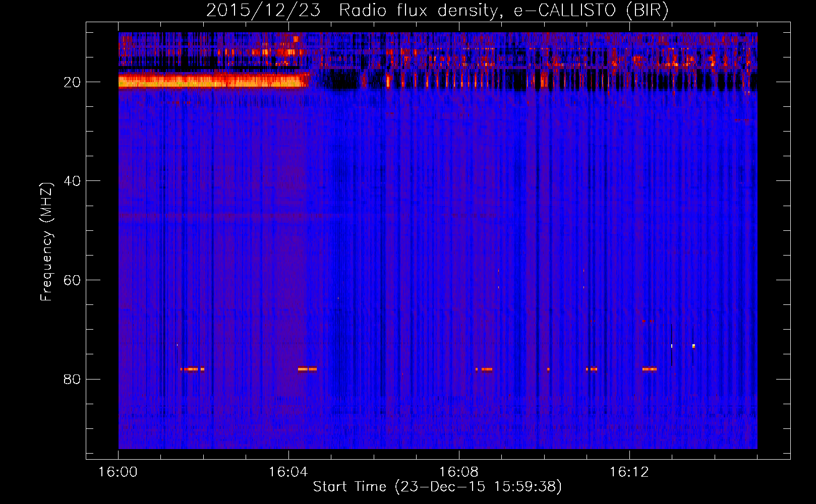Click the "Start Time (23-Dec-15 15:59:38)" axis label
Viewport: 816px width, 504px height.
(437, 487)
